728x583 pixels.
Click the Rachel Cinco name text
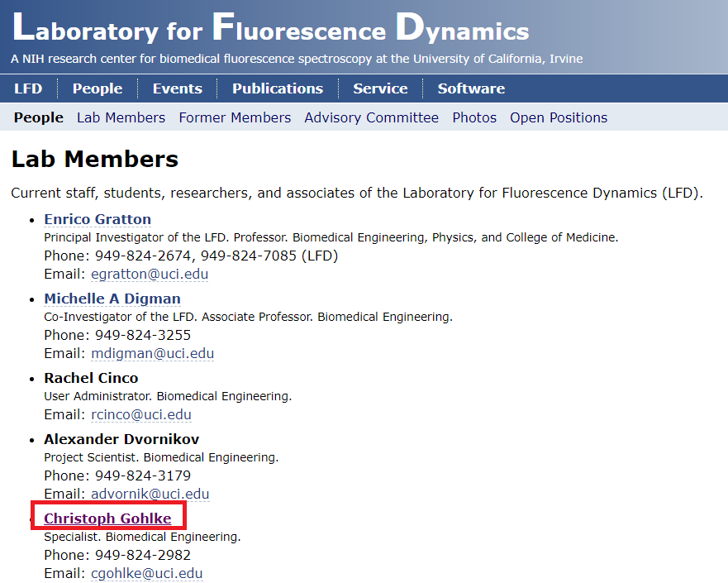[x=91, y=378]
